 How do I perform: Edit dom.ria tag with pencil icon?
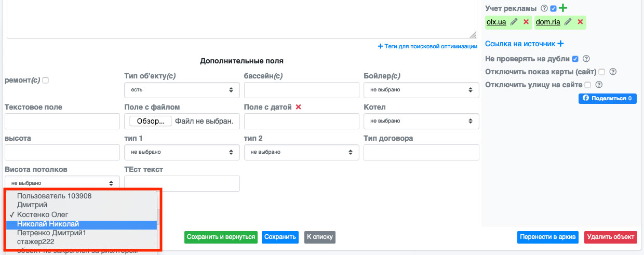pos(568,22)
